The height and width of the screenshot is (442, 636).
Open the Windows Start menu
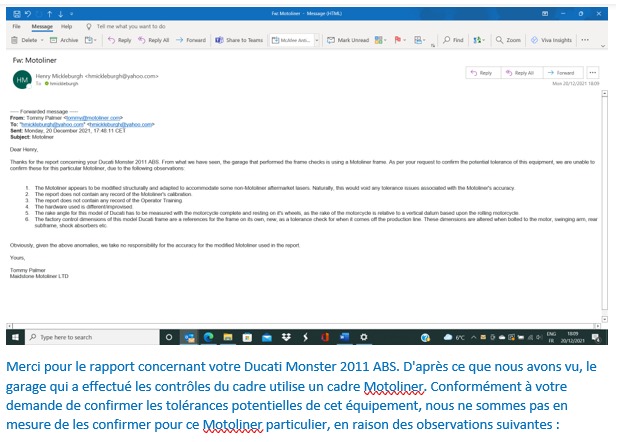[15, 337]
